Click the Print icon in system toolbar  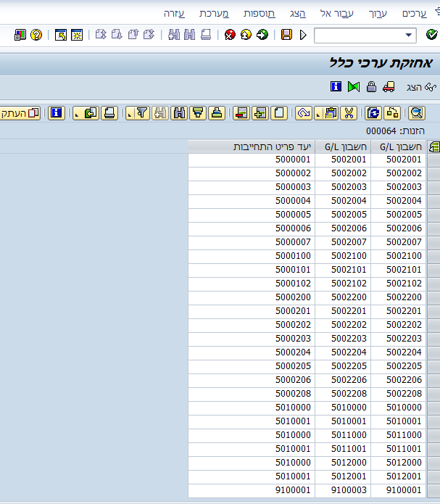coord(206,35)
